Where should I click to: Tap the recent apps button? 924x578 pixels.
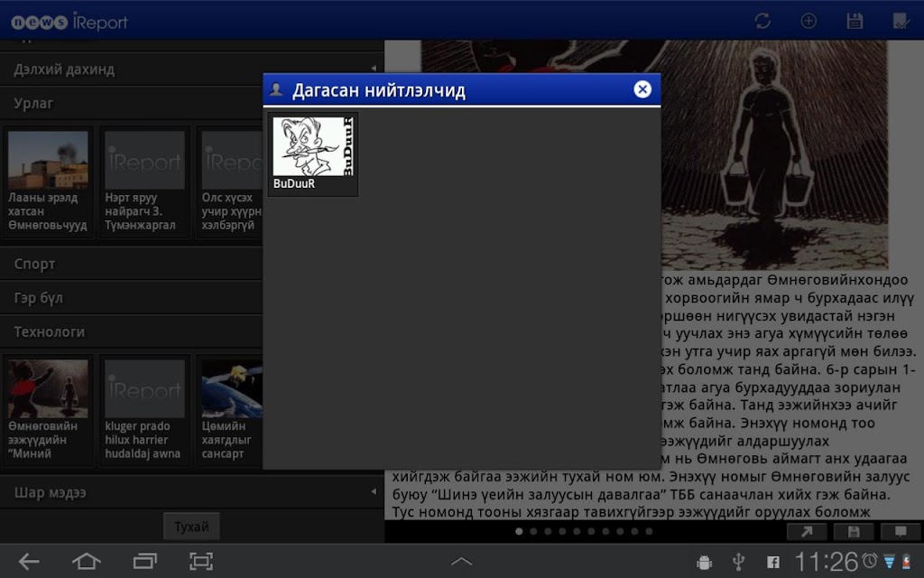144,562
